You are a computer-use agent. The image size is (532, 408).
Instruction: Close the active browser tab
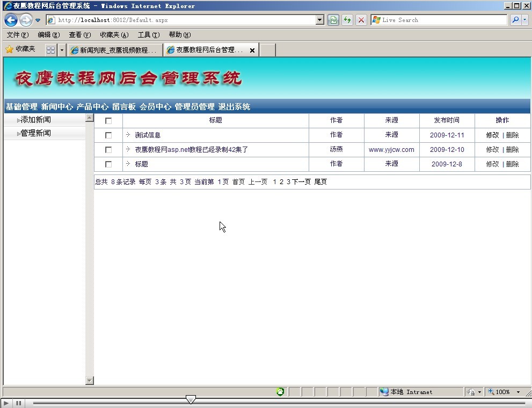(x=252, y=50)
